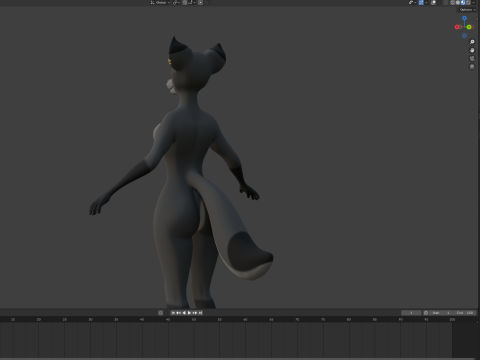480x360 pixels.
Task: Click the negative Z axis dot on gizmo
Action: [x=464, y=36]
